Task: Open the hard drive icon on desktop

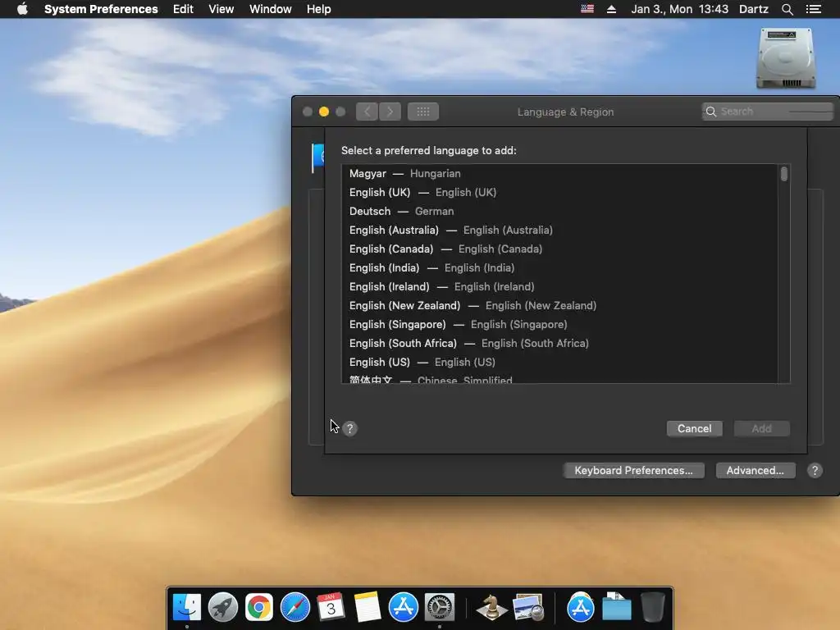Action: pyautogui.click(x=786, y=58)
